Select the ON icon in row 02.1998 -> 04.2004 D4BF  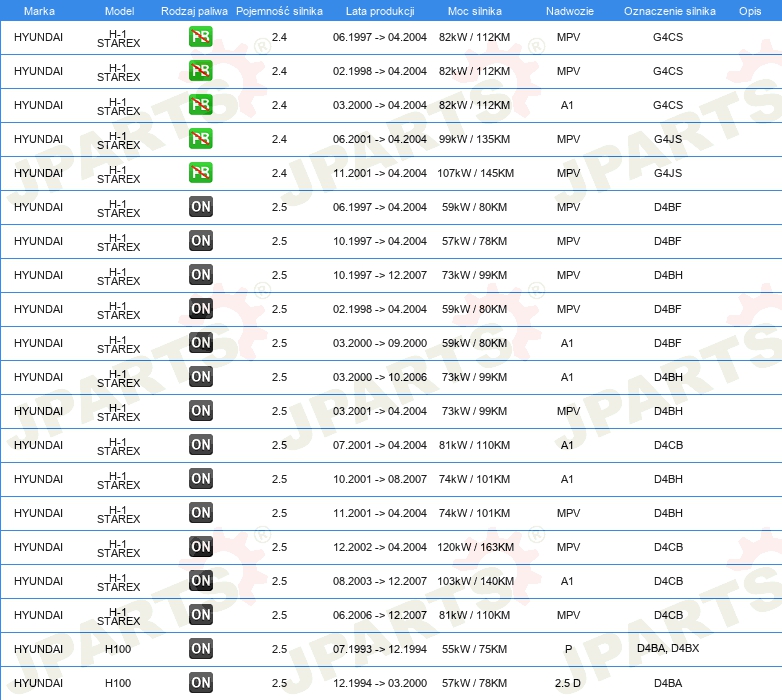(x=200, y=309)
